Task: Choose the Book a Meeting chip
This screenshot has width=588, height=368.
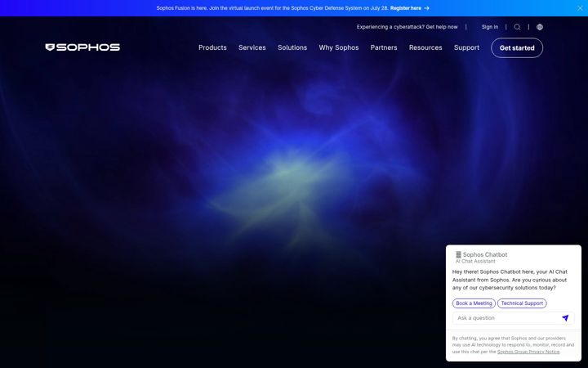Action: [x=474, y=303]
